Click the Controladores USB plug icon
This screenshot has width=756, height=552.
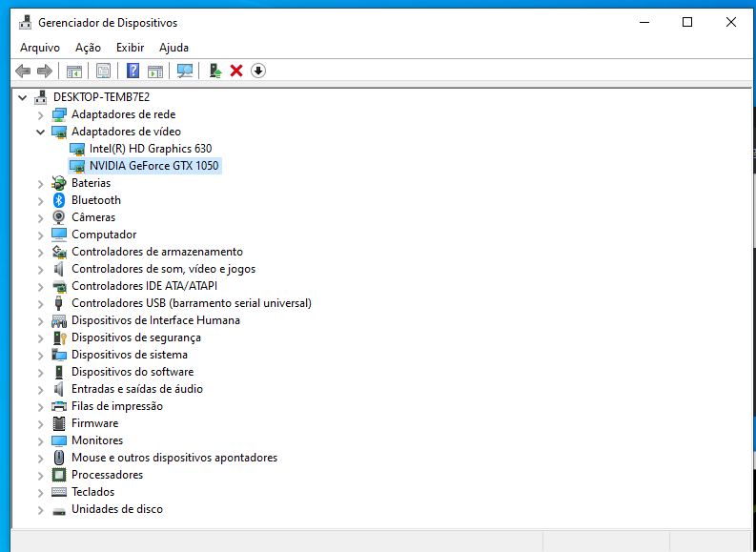[59, 303]
